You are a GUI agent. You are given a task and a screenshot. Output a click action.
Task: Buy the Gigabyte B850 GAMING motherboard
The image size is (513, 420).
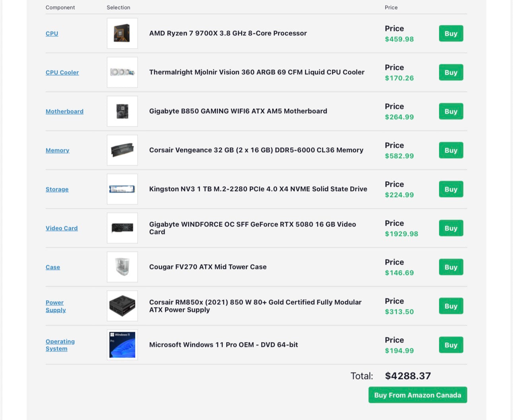[x=451, y=111]
